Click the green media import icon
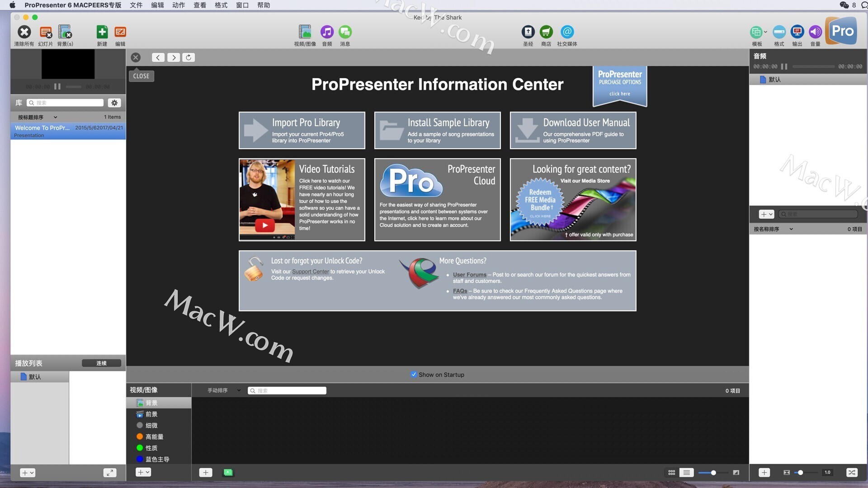868x488 pixels. 228,473
